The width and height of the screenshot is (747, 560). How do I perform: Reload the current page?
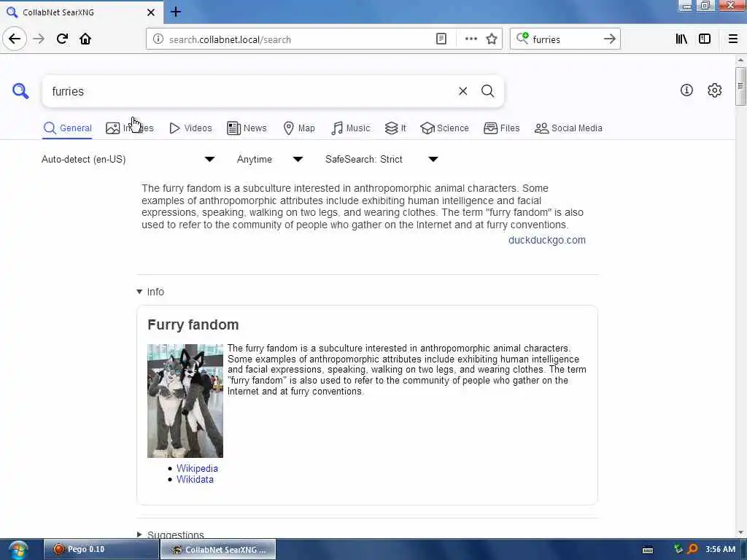pyautogui.click(x=62, y=39)
